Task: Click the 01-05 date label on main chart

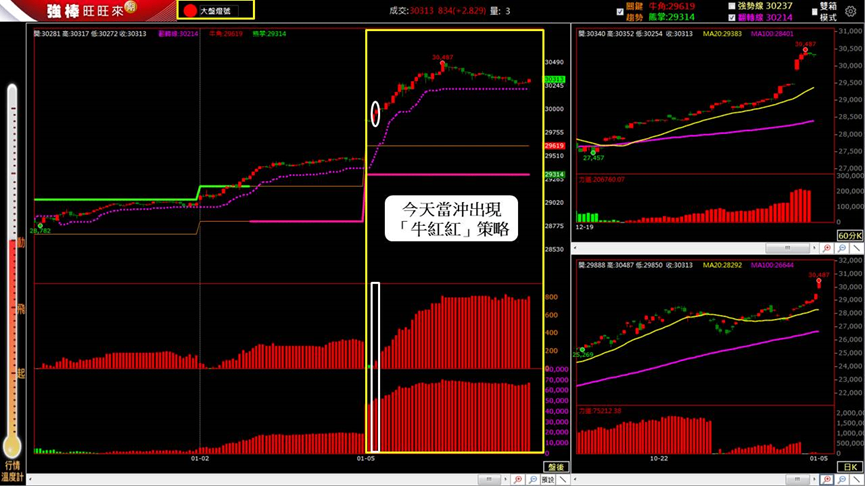Action: 365,458
